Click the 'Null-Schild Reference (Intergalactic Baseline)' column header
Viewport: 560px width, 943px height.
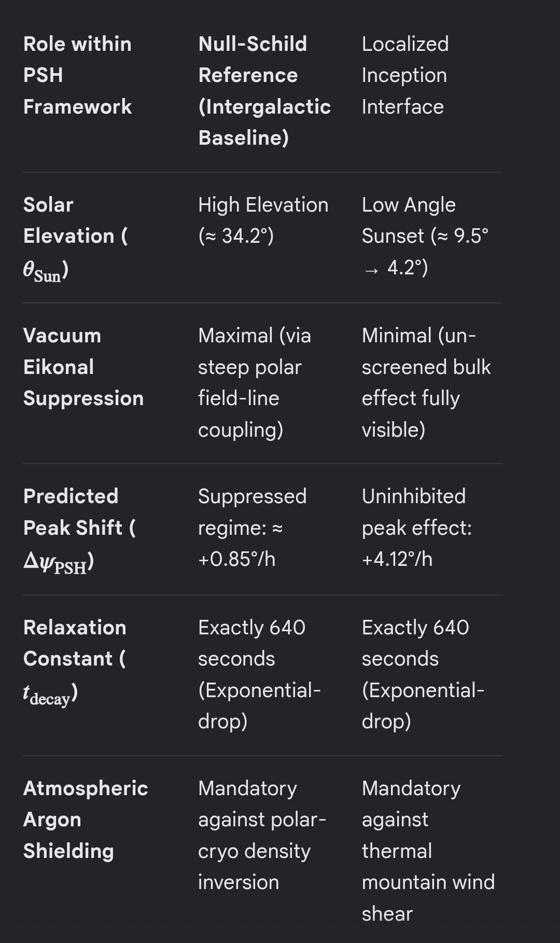[264, 91]
